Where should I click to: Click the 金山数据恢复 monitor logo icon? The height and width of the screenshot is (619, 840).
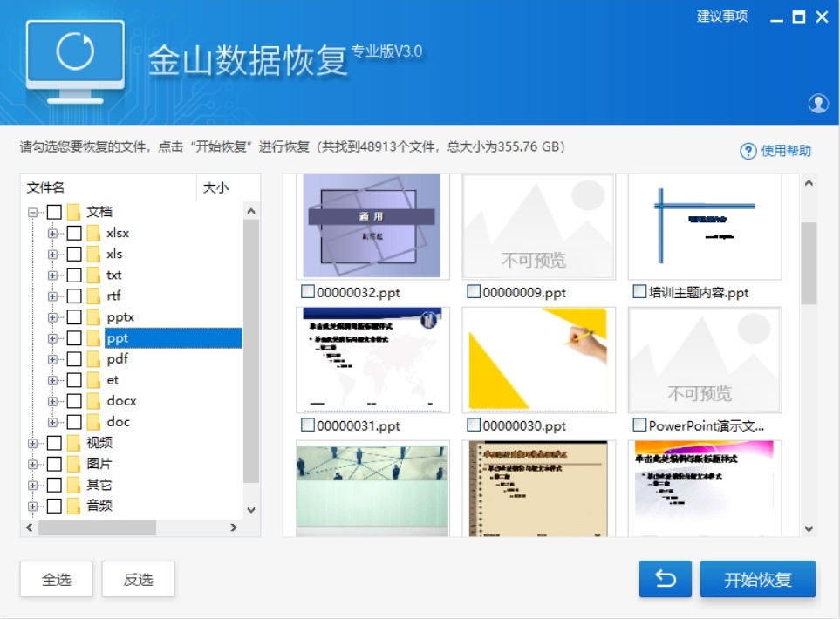(75, 56)
